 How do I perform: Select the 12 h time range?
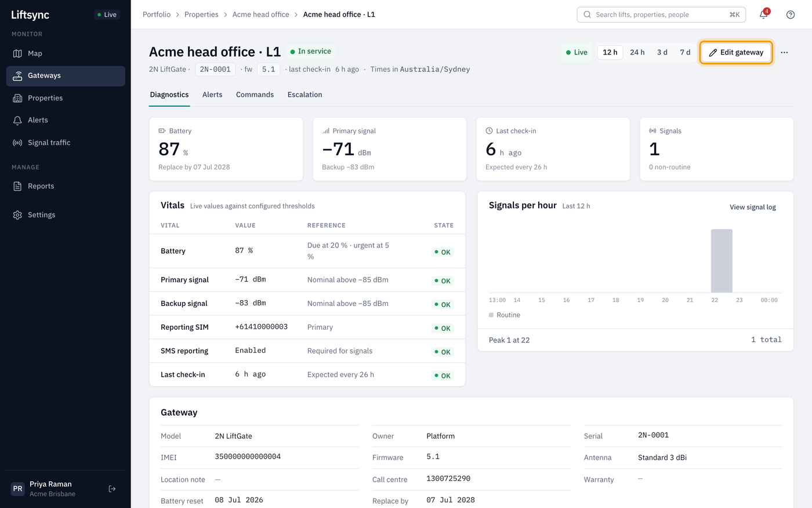click(x=610, y=52)
